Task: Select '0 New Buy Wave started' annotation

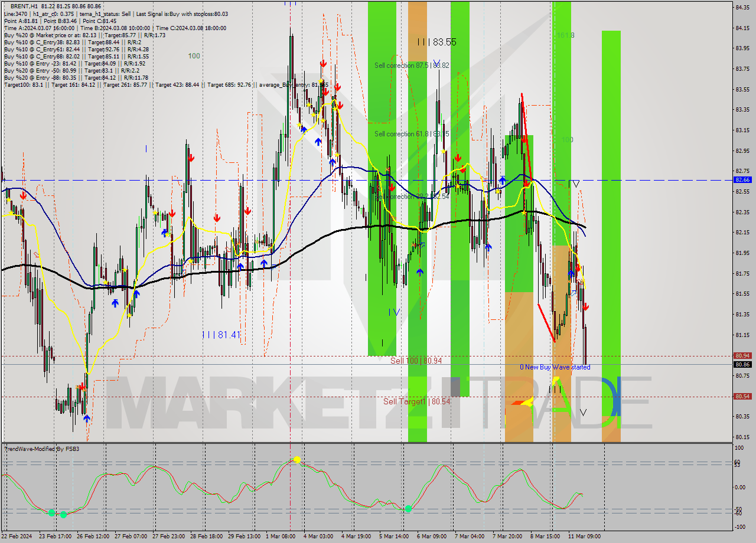Action: (x=555, y=367)
